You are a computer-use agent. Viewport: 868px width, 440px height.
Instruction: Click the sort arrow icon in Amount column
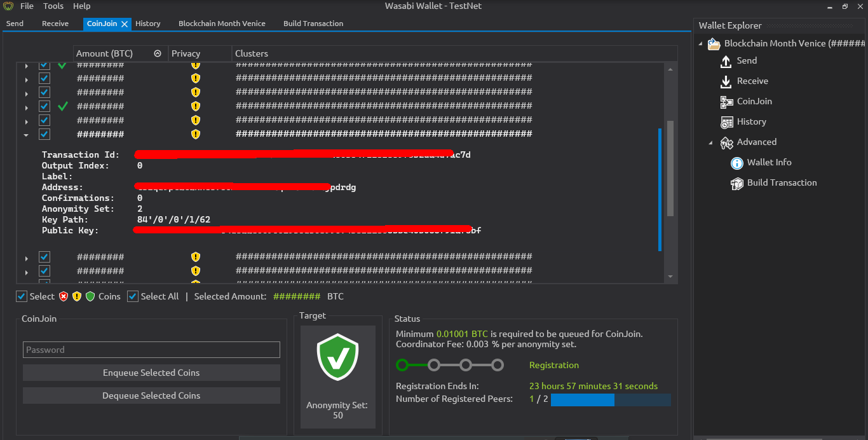click(x=158, y=53)
